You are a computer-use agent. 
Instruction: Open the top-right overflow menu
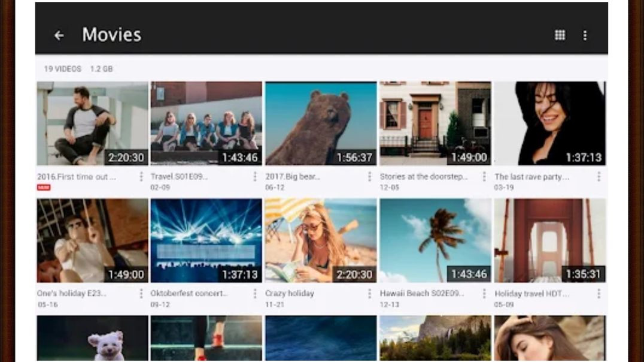tap(585, 35)
